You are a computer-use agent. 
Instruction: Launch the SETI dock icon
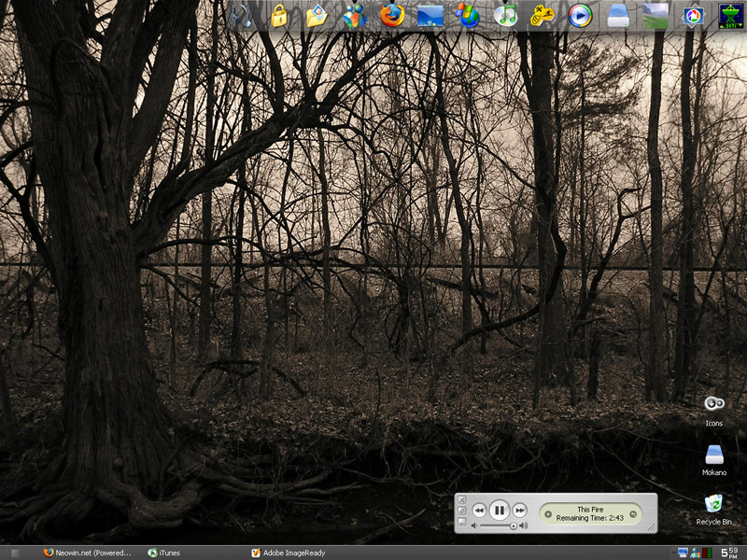[730, 16]
